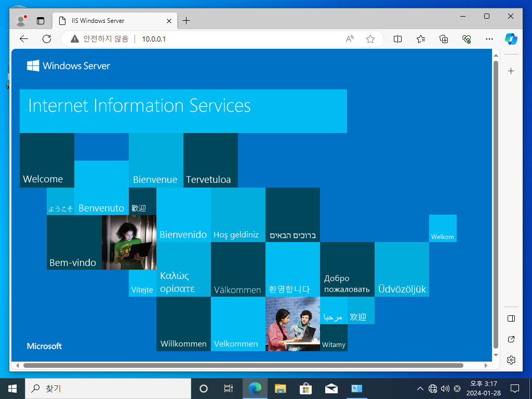
Task: Open volume speaker icon in tray
Action: pos(445,389)
